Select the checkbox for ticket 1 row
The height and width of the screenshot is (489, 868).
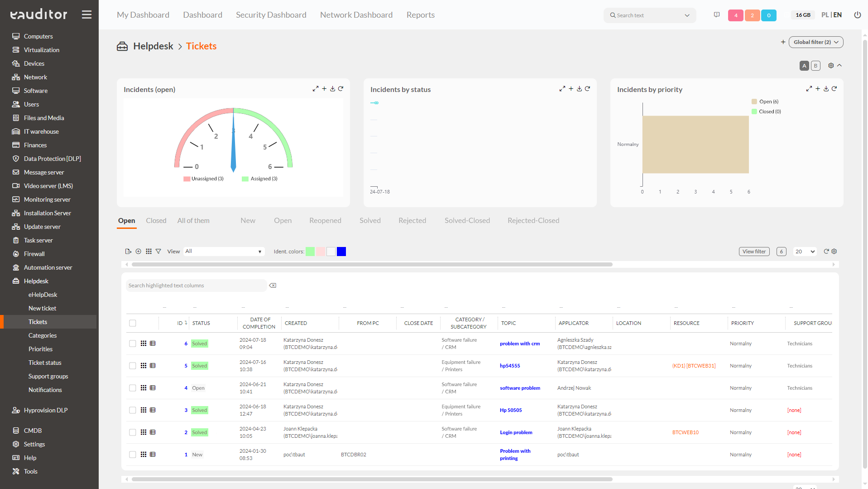tap(133, 455)
